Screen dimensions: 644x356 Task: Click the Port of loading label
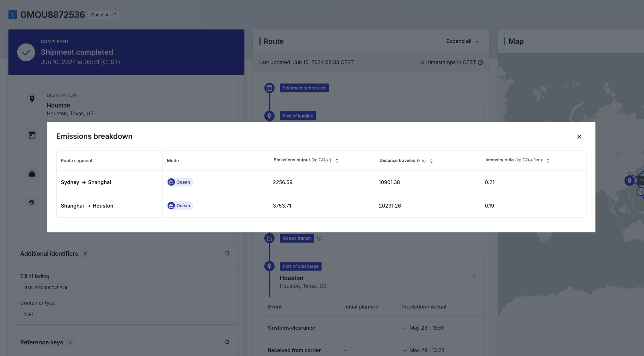pyautogui.click(x=298, y=116)
